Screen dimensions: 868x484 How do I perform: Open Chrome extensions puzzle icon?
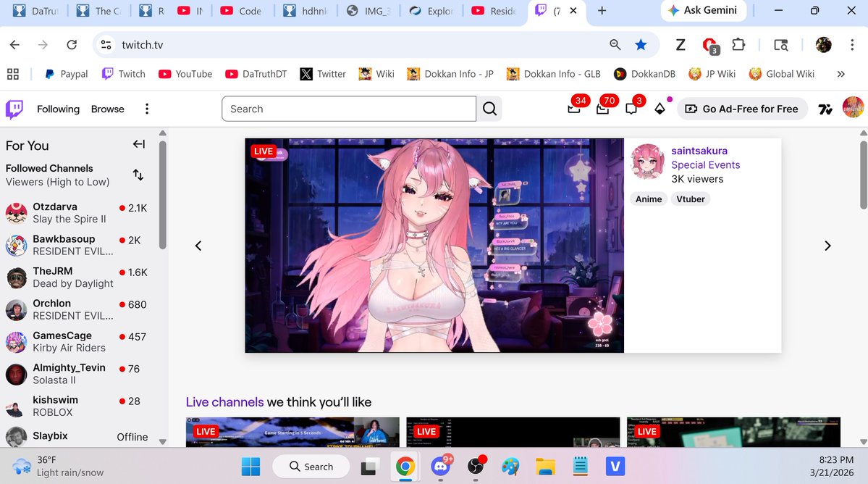tap(738, 45)
